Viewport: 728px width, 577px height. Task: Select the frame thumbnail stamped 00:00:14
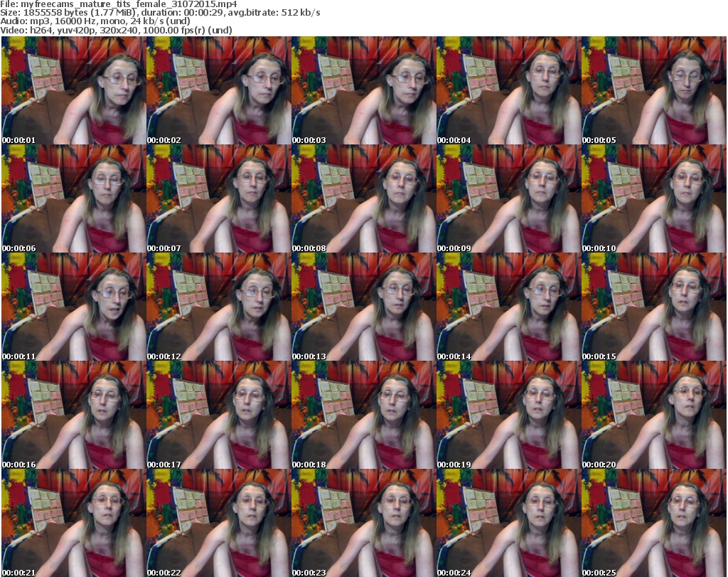(508, 307)
